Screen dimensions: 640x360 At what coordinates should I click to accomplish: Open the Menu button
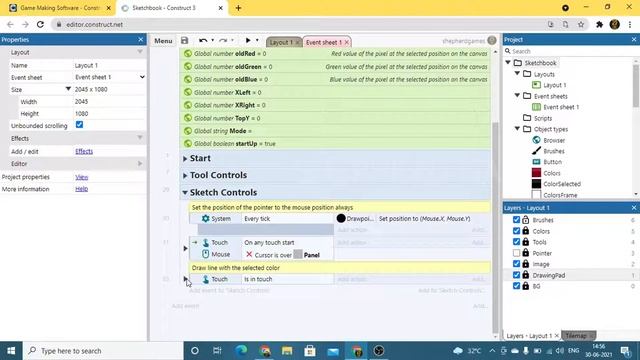pyautogui.click(x=163, y=41)
